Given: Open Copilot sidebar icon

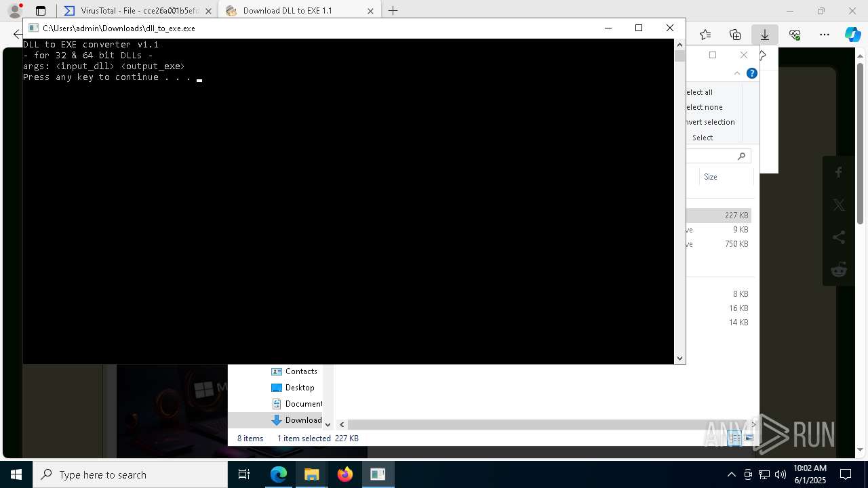Looking at the screenshot, I should [x=852, y=35].
